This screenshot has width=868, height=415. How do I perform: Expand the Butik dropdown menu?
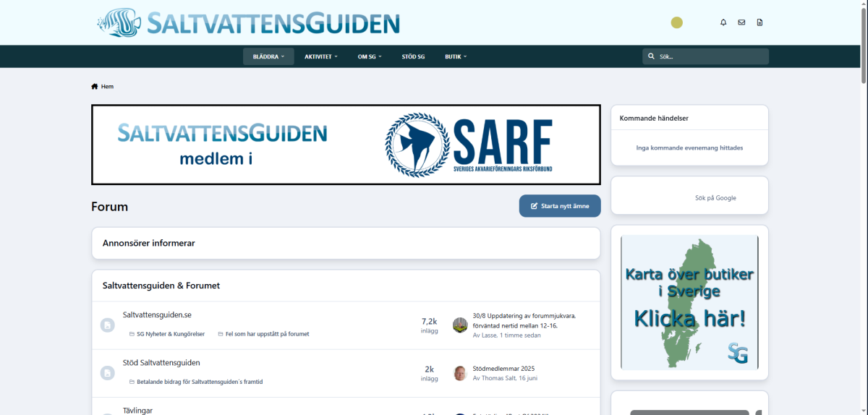coord(456,56)
